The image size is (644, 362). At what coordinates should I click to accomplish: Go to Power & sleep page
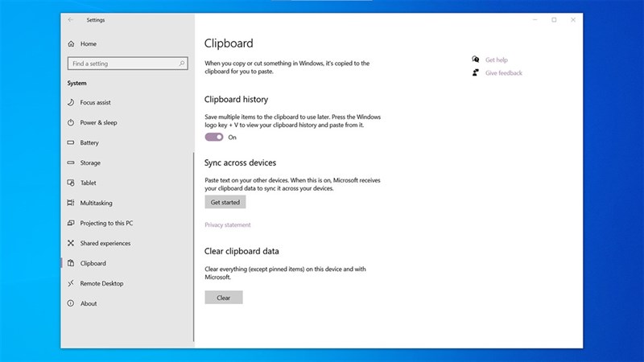point(98,122)
